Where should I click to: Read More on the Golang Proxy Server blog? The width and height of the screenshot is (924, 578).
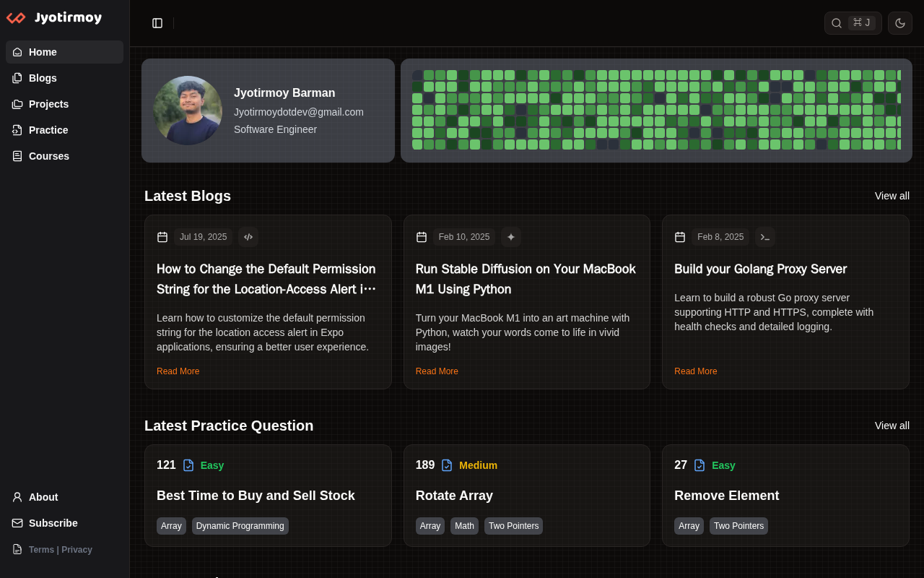coord(695,371)
